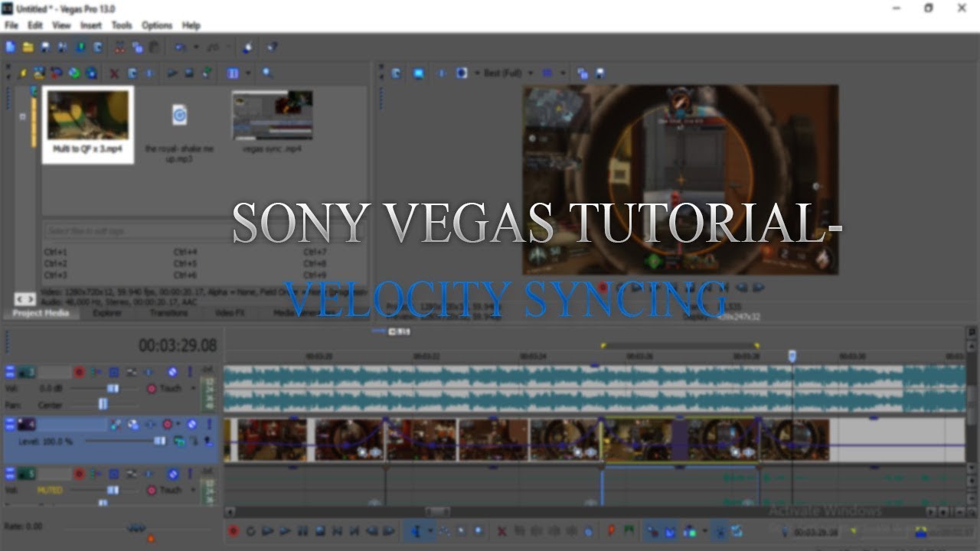
Task: Toggle Ignore Event Grouping
Action: tap(736, 530)
